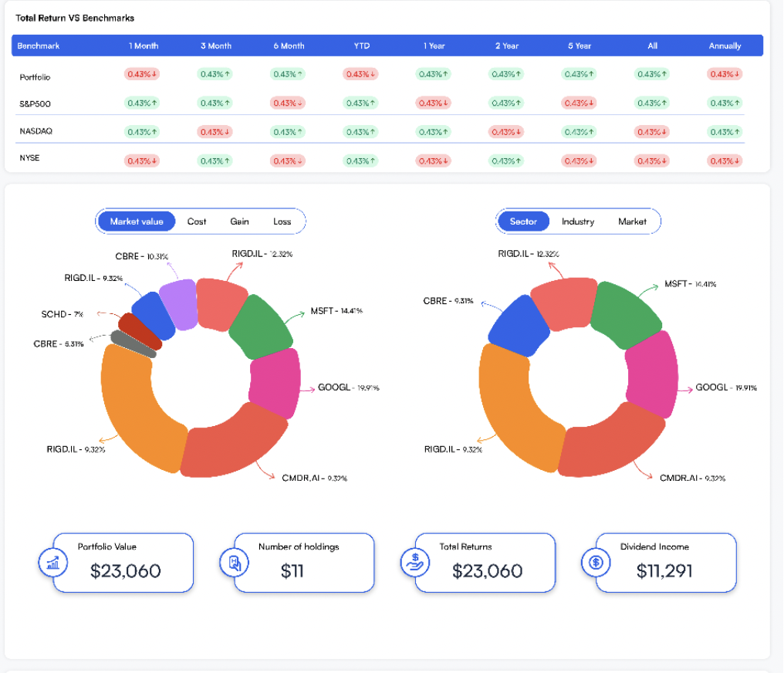Click CMDR.AI label on right chart

[692, 478]
